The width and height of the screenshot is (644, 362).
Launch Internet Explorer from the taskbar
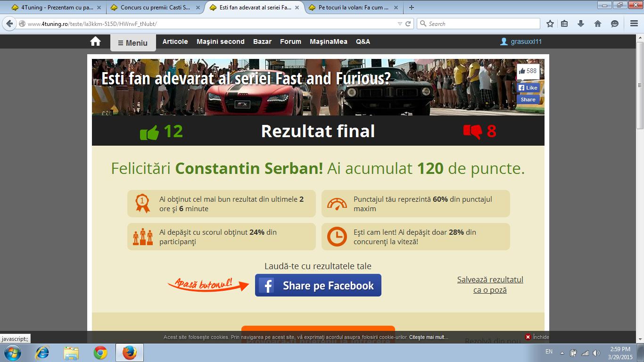(x=42, y=353)
